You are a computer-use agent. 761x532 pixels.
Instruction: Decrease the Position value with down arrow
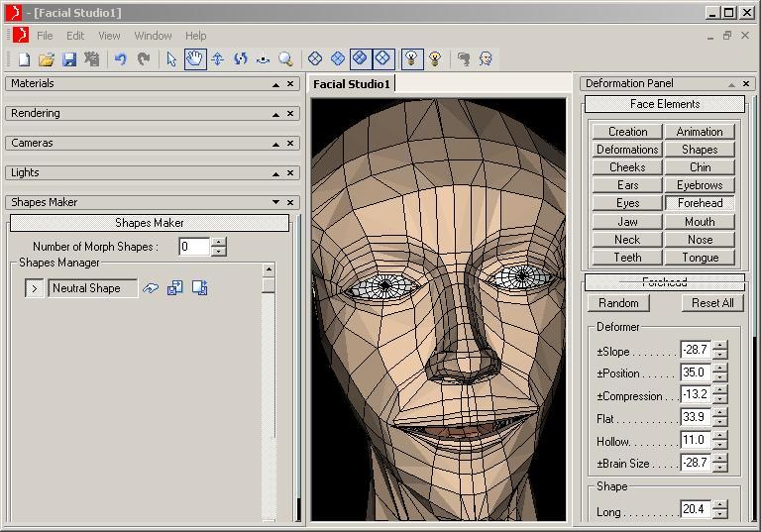coord(720,377)
